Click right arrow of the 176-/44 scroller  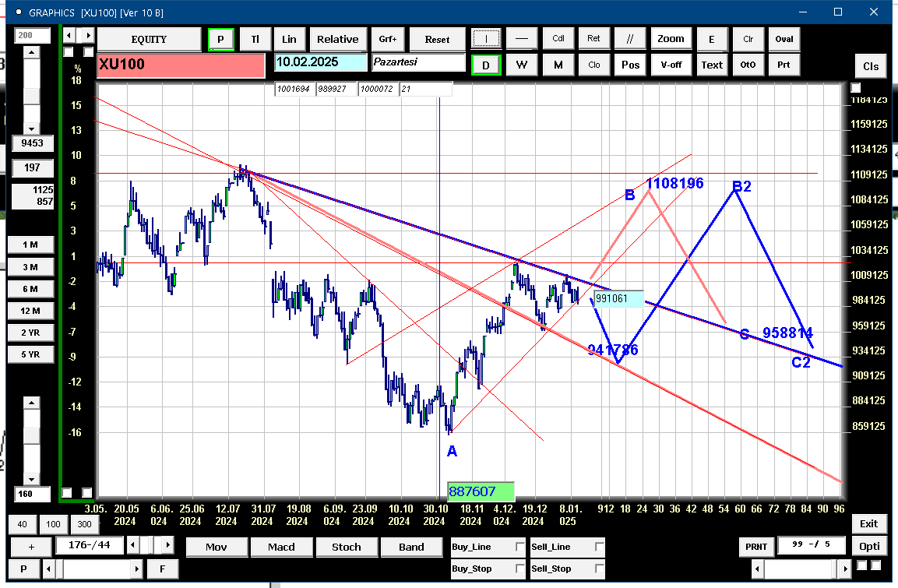click(167, 545)
